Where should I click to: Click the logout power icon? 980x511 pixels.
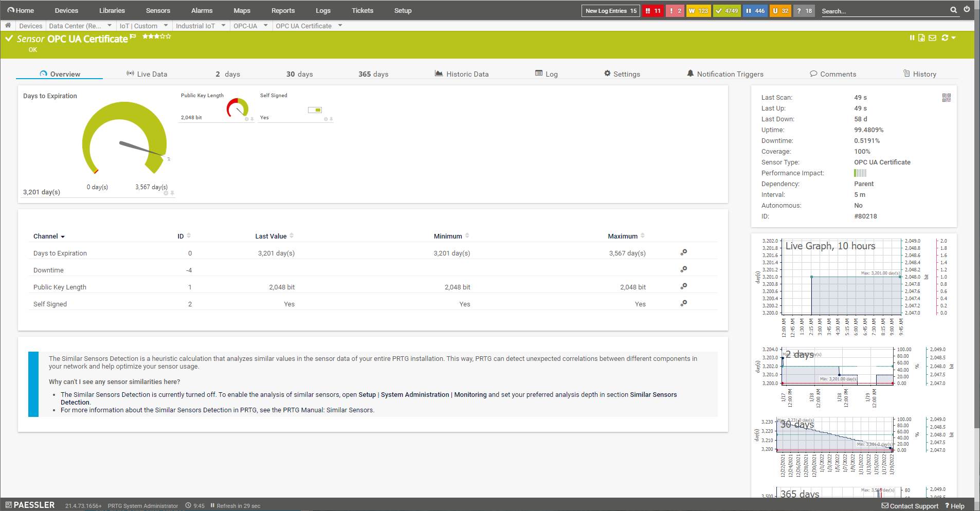tap(967, 9)
